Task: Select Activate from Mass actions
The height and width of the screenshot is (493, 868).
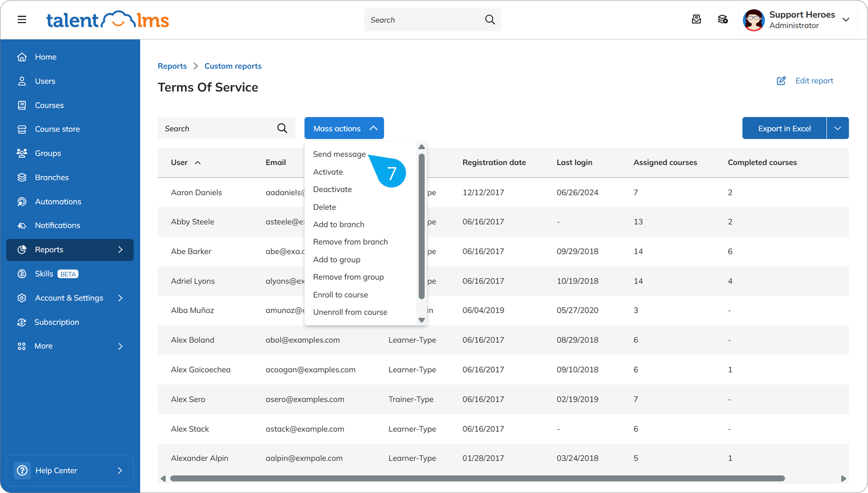Action: 328,172
